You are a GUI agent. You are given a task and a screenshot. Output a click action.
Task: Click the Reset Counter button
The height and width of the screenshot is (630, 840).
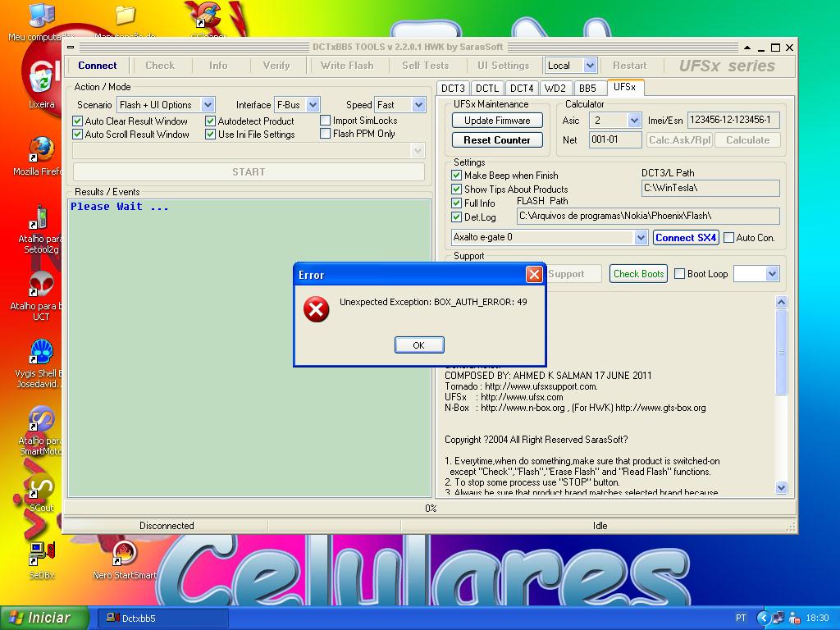(497, 139)
